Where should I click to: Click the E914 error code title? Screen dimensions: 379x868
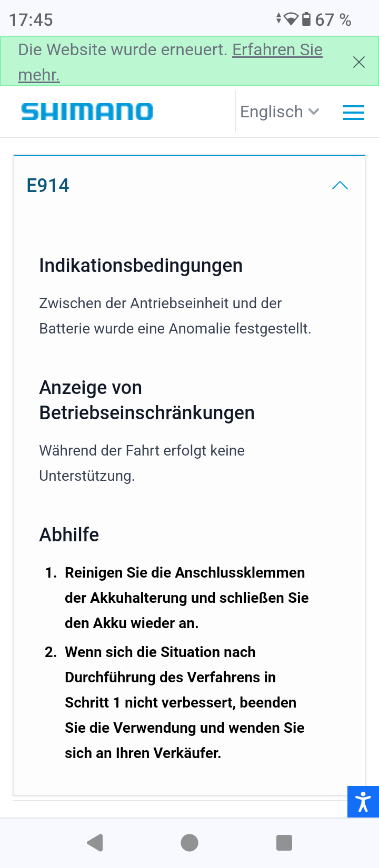point(48,185)
